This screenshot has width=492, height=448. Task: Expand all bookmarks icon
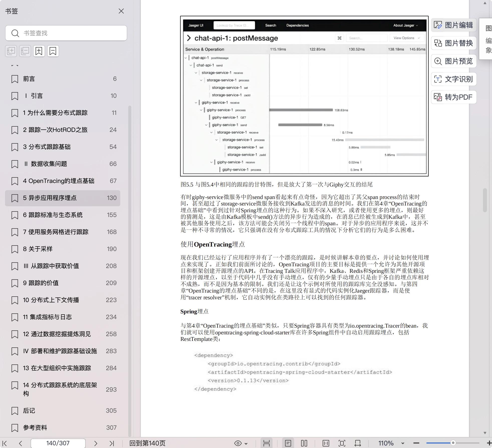click(11, 51)
